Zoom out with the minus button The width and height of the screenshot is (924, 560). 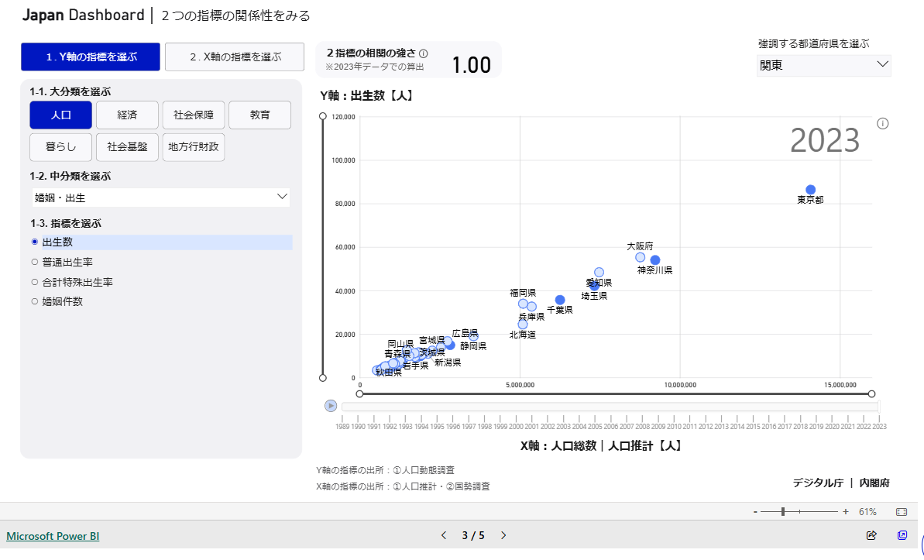pos(755,512)
